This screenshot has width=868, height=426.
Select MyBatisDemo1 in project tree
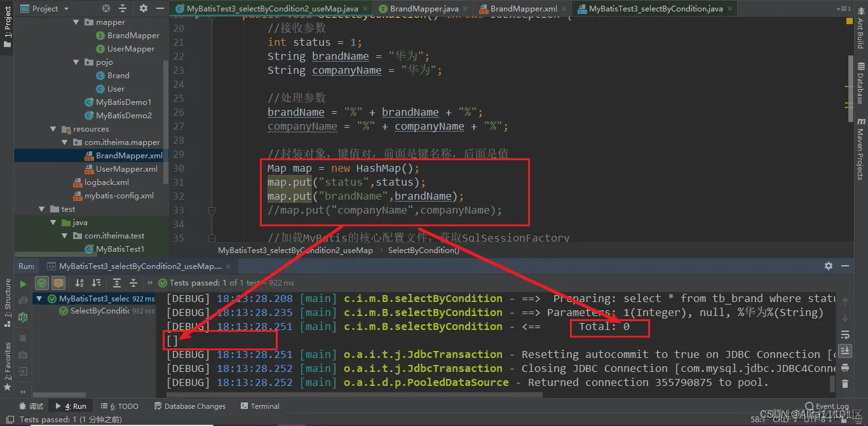click(x=118, y=102)
